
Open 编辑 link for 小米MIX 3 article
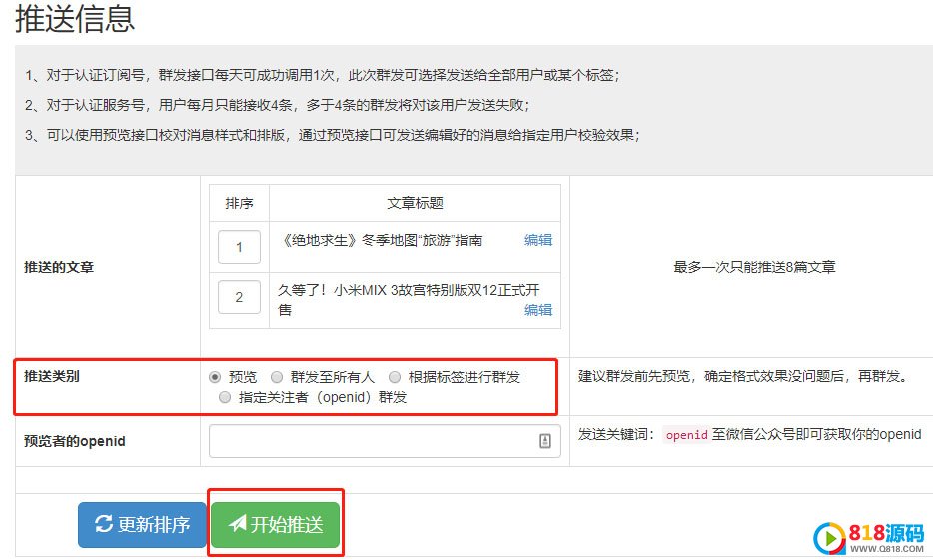coord(537,310)
